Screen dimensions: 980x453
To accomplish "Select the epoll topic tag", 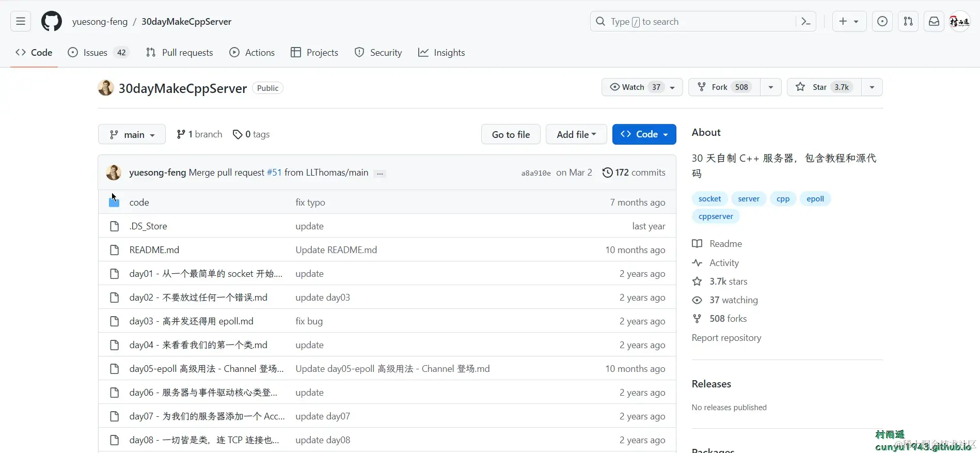I will tap(815, 199).
